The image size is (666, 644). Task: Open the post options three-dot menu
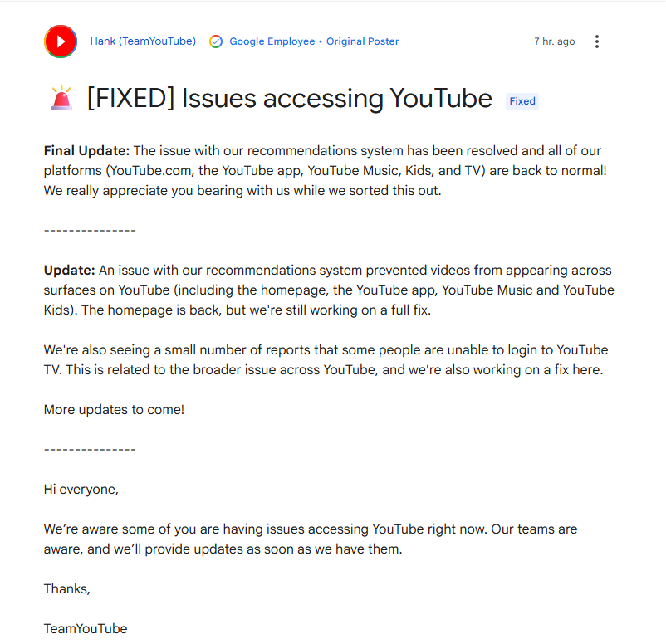click(597, 41)
